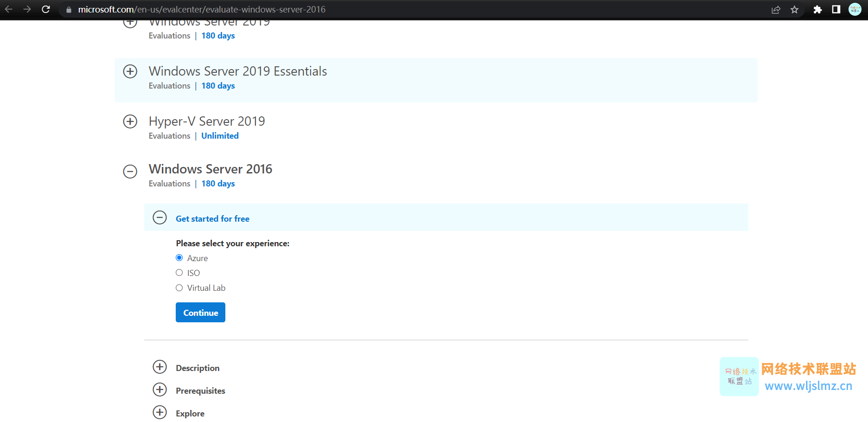
Task: Go back in browser history
Action: click(8, 9)
